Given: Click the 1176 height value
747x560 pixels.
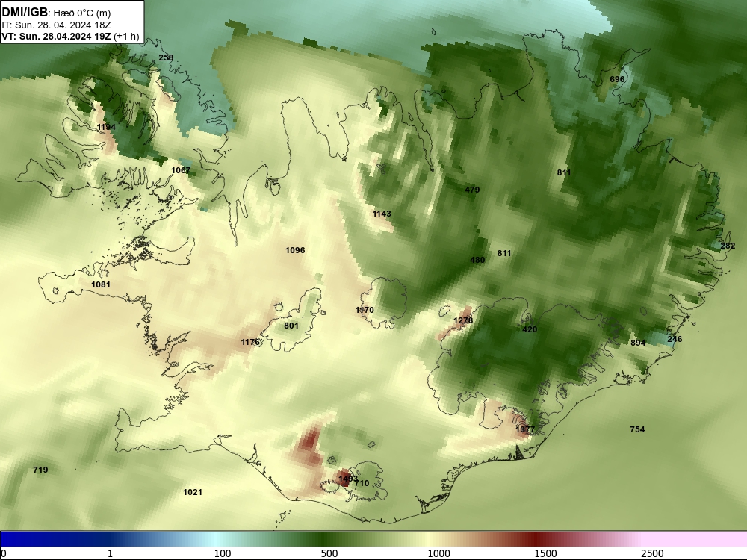Looking at the screenshot, I should [x=250, y=342].
